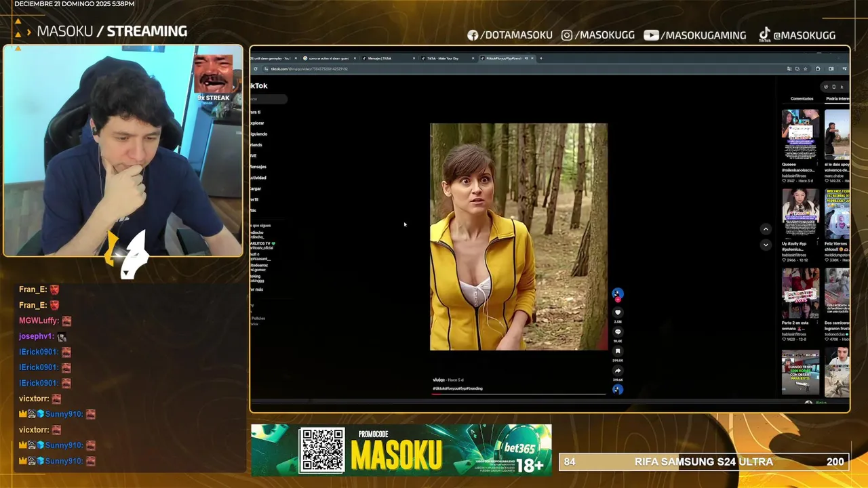Open comments via speech bubble icon
868x488 pixels.
[618, 332]
